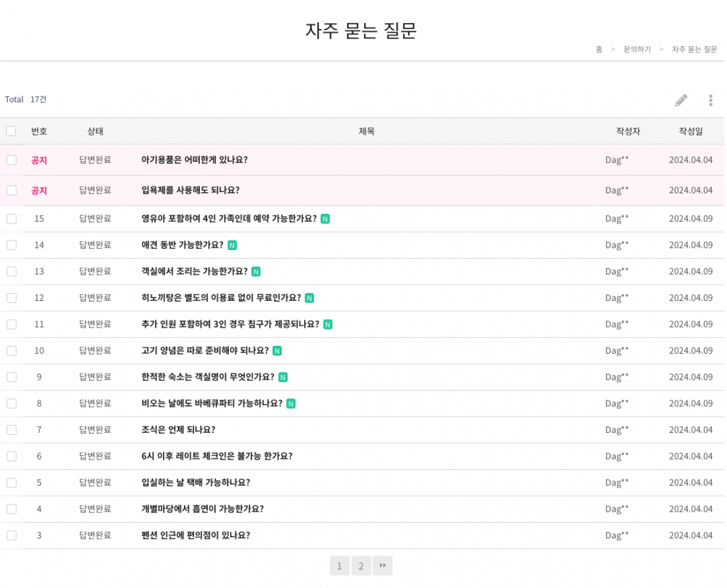The image size is (727, 588).
Task: Open the notice "입욕제를 사용해도 되나요?"
Action: (190, 190)
